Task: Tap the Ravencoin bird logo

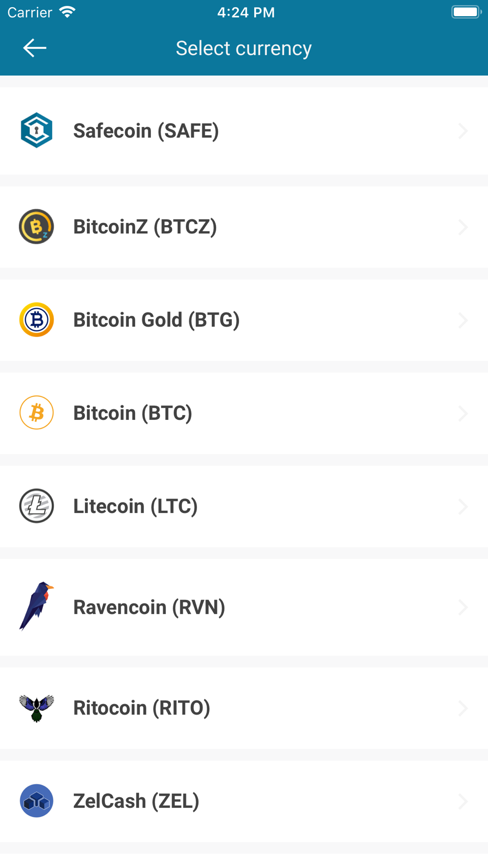Action: coord(37,606)
